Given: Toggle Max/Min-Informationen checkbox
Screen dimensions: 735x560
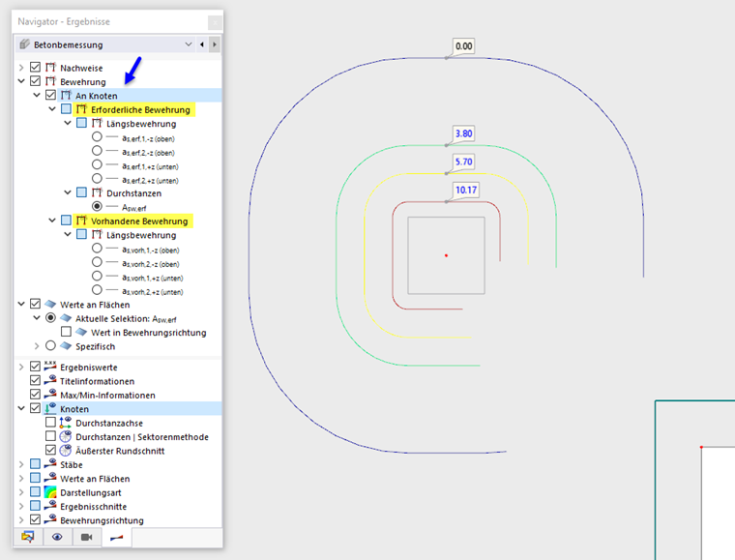Looking at the screenshot, I should point(35,395).
